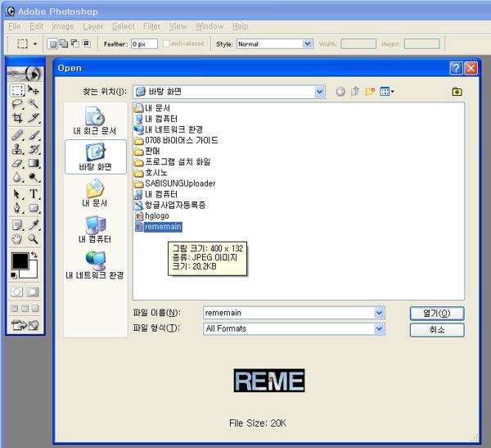Select the Clone Stamp tool

tap(17, 149)
